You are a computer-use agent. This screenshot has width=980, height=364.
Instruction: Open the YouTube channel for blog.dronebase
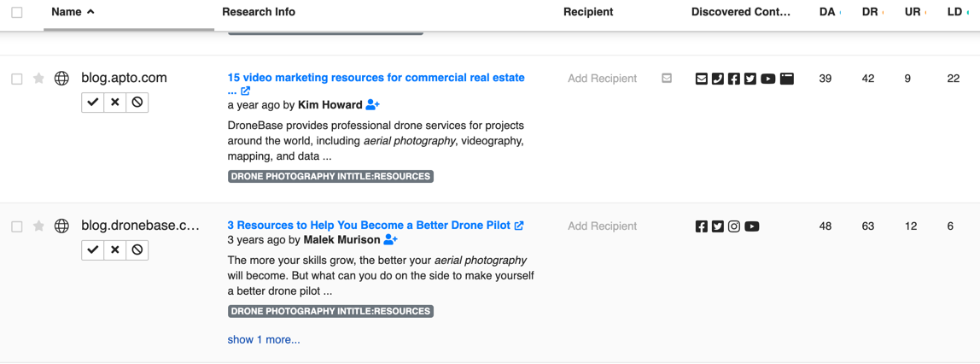coord(751,226)
